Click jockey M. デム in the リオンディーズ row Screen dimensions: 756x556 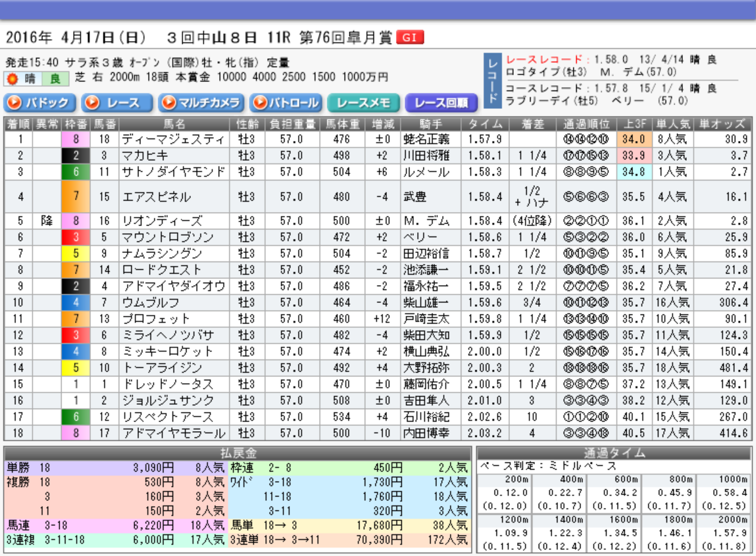click(x=426, y=222)
